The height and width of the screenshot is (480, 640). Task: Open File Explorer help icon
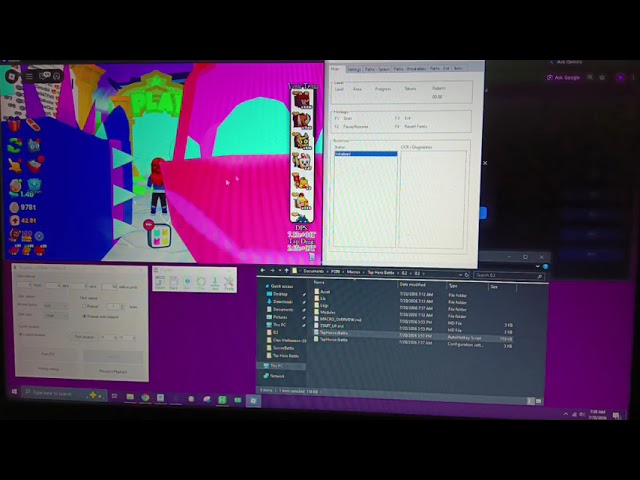[x=545, y=267]
